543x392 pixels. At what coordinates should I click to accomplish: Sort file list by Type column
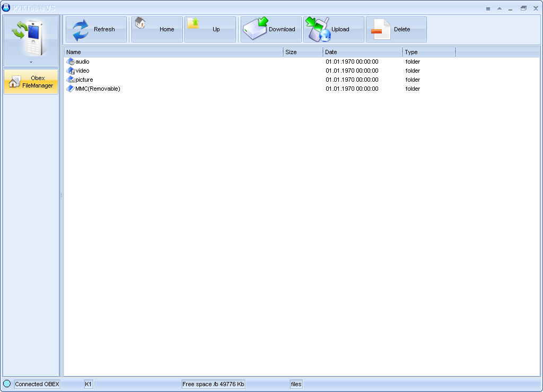428,52
